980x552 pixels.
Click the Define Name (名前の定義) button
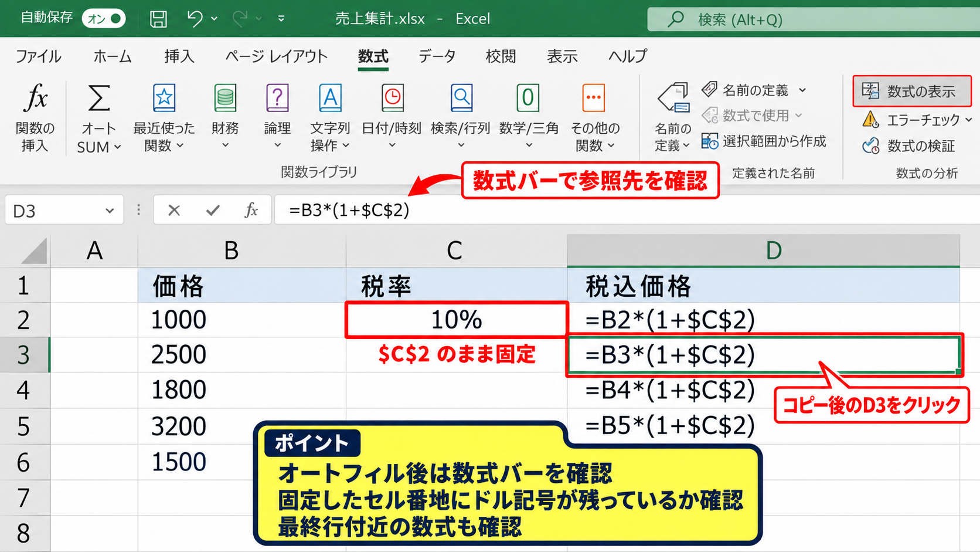pos(746,90)
